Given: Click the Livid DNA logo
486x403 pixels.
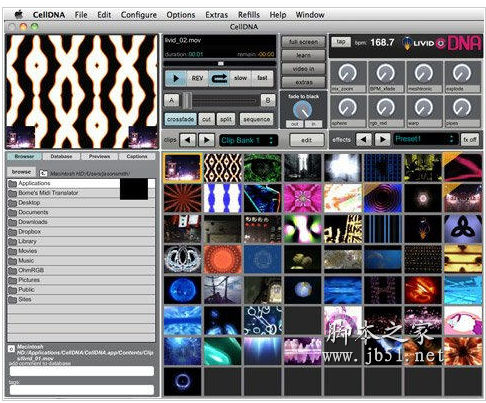Looking at the screenshot, I should [x=441, y=43].
